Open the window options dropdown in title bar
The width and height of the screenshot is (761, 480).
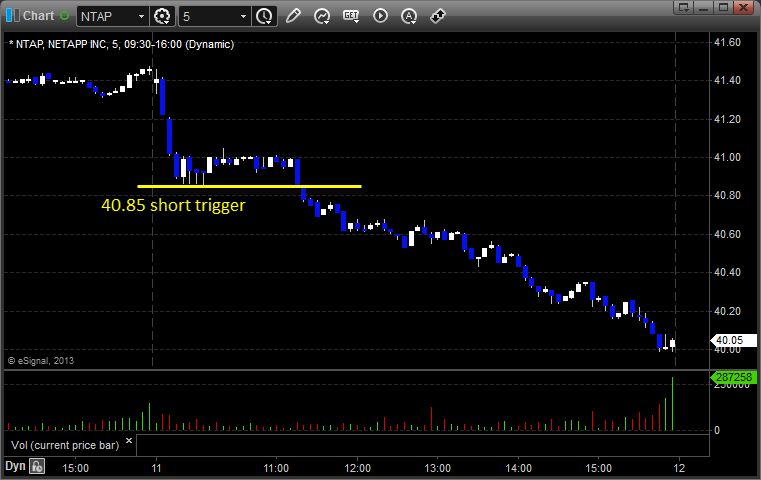click(684, 7)
